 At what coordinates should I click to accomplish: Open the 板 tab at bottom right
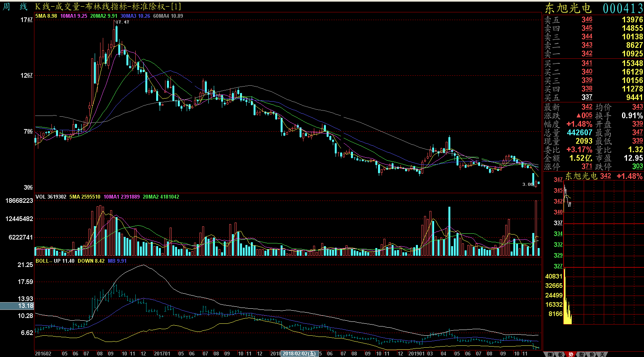[x=560, y=354]
